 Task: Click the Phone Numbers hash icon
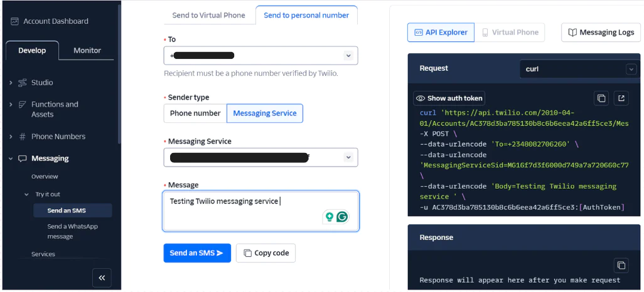click(x=23, y=137)
